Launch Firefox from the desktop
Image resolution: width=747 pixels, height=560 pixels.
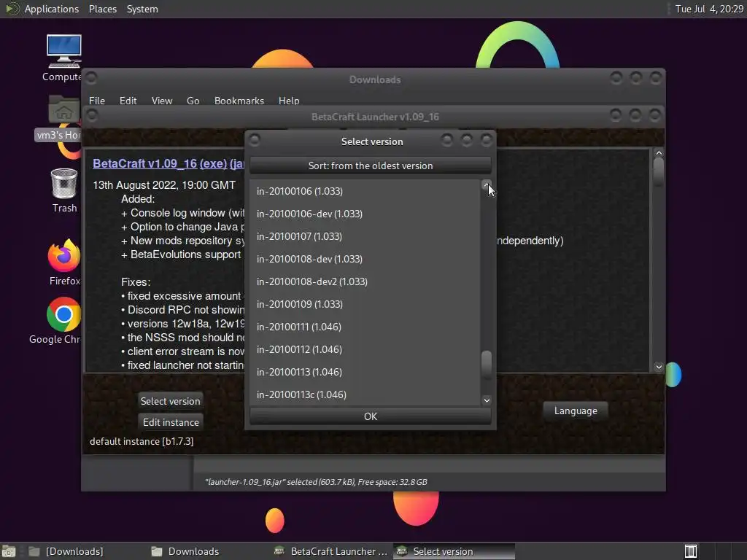coord(64,262)
